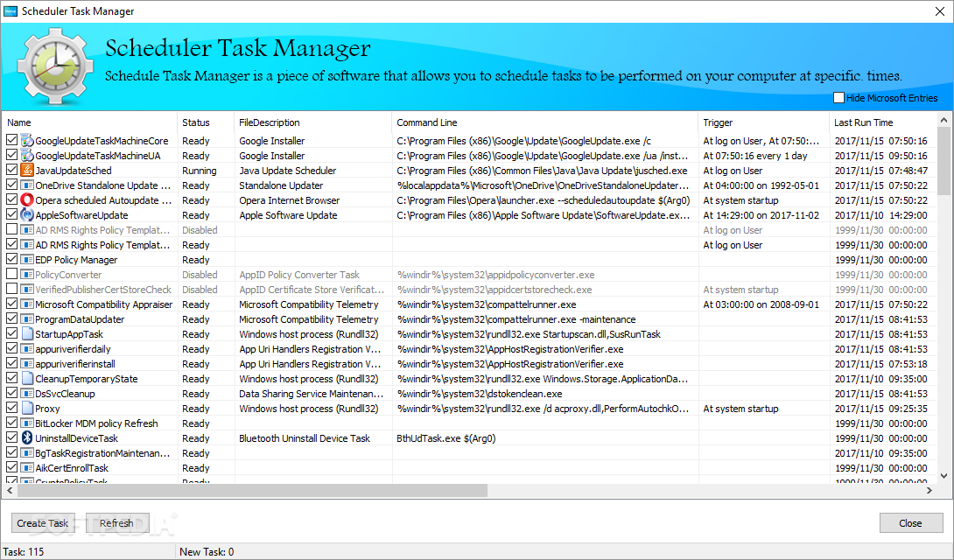Click the ProgramDataUpdater row icon
Screen dimensions: 954x560
[x=27, y=319]
